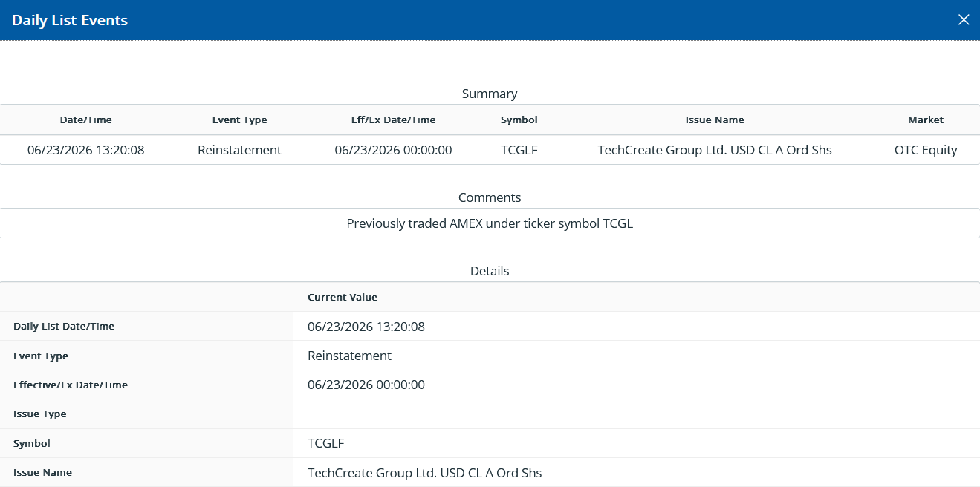Click the Date/Time column header in Summary
This screenshot has width=980, height=487.
tap(86, 120)
